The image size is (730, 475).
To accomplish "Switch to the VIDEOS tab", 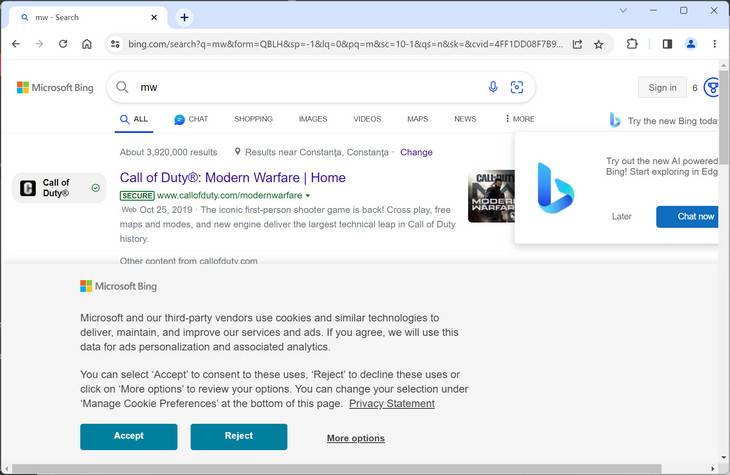I will (367, 119).
